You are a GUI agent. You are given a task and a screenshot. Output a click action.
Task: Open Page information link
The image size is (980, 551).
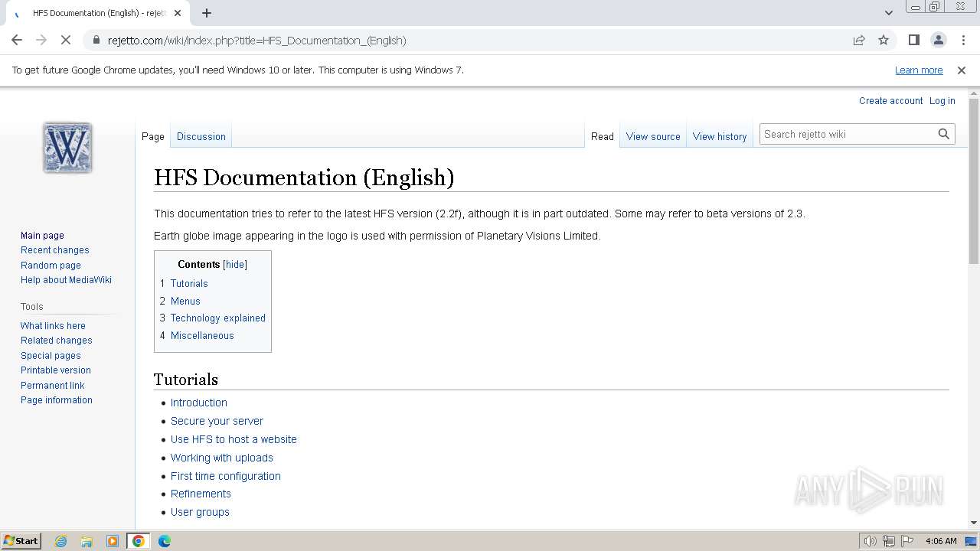57,400
